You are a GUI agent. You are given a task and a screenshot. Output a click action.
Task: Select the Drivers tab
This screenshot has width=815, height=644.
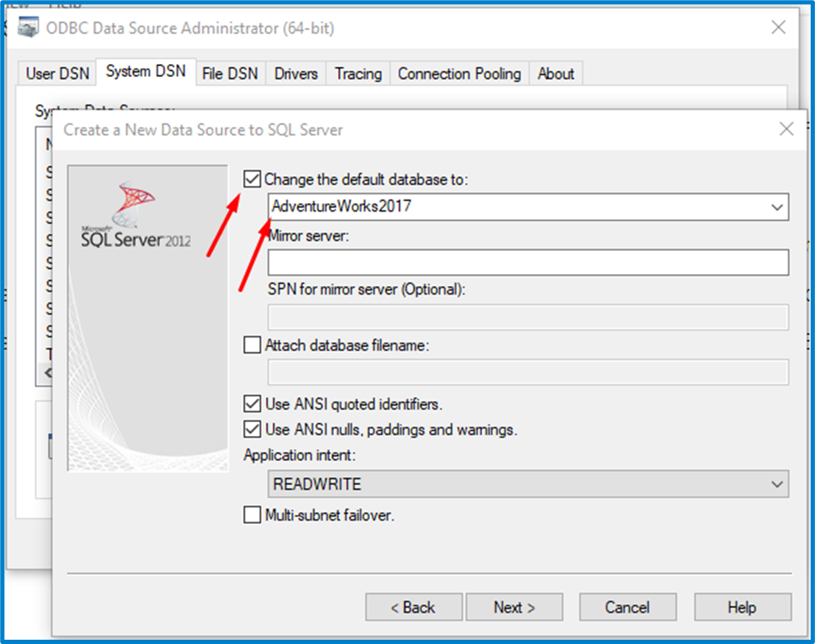click(296, 74)
